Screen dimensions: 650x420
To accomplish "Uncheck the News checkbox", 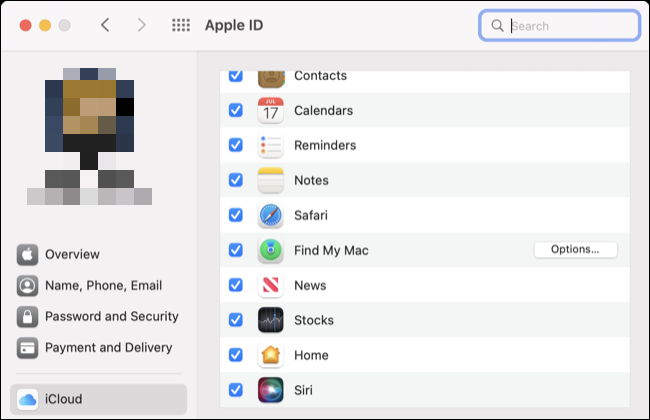I will [236, 285].
